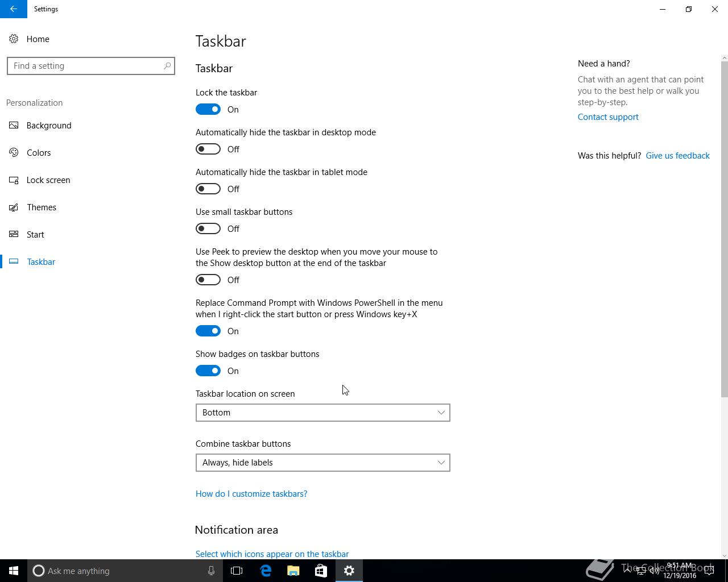
Task: Open Home via the gear icon
Action: [x=14, y=39]
